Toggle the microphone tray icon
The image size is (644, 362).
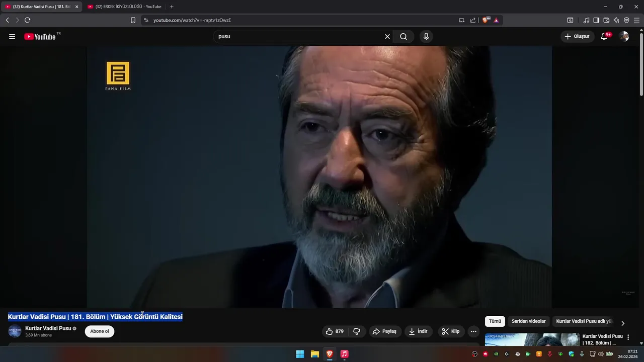click(x=582, y=354)
